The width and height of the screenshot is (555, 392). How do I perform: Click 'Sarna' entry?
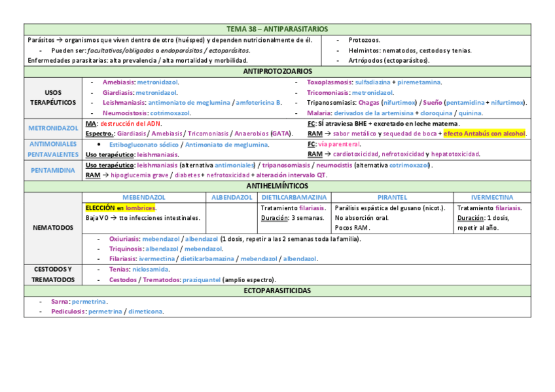pos(60,302)
